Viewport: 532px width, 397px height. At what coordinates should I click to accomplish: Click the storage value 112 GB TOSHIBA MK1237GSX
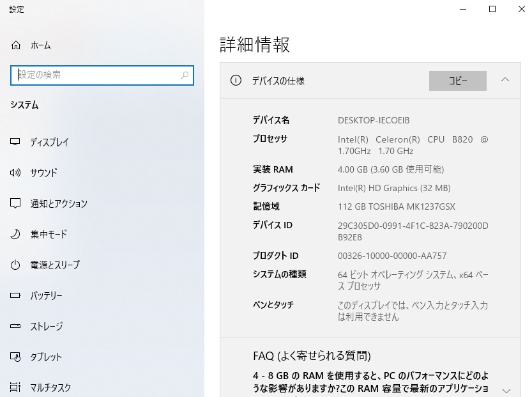[x=396, y=206]
